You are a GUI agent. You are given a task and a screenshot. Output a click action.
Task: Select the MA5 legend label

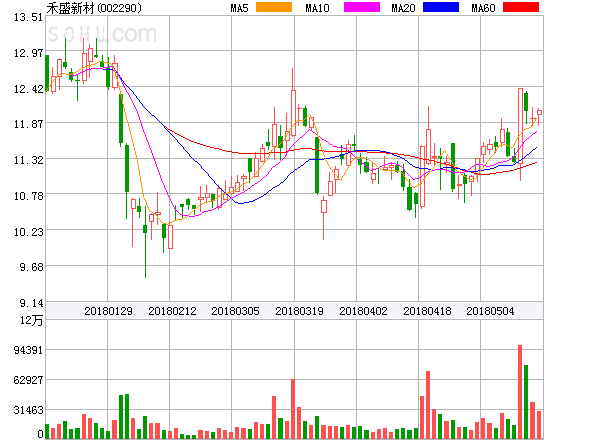coord(239,8)
